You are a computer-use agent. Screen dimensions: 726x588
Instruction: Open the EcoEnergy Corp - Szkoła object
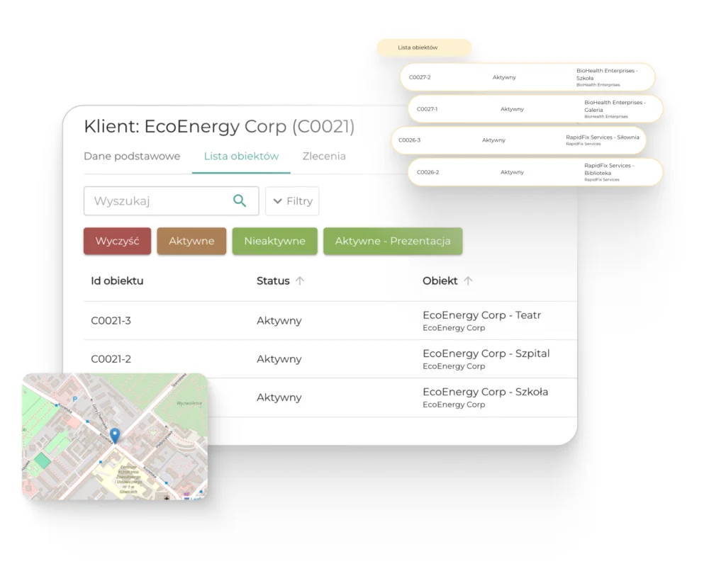click(x=485, y=392)
